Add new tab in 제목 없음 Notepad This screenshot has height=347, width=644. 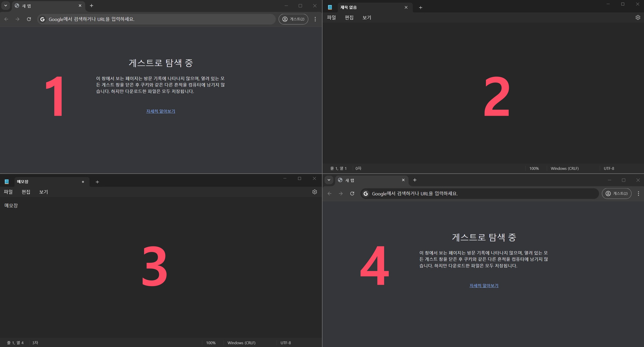(x=420, y=8)
